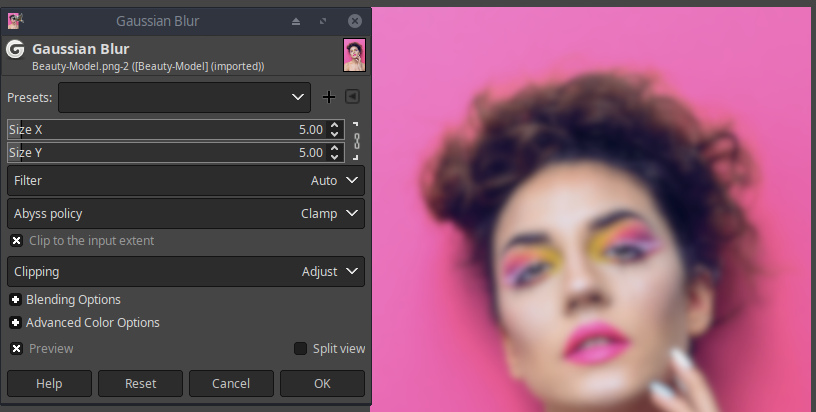Open the Abyss policy dropdown
816x412 pixels.
[x=186, y=213]
